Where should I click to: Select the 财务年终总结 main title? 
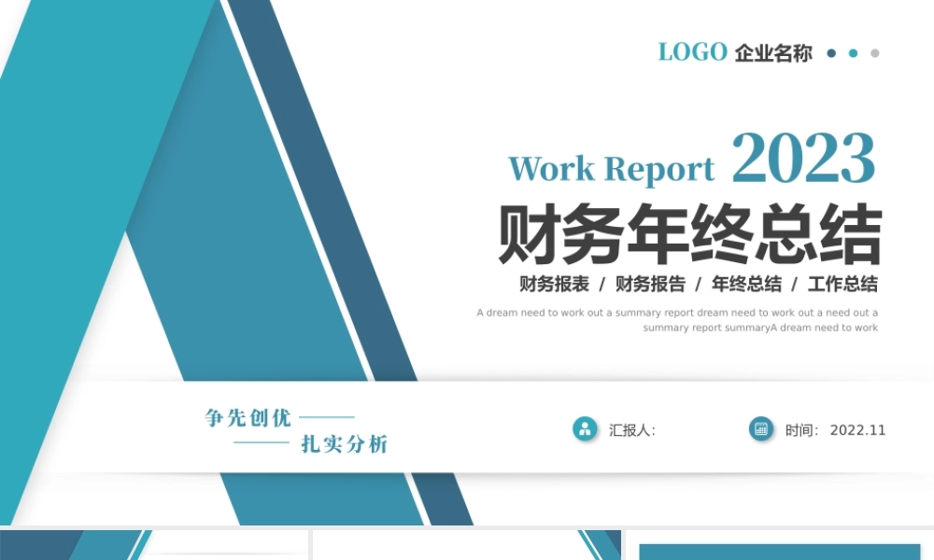point(690,233)
